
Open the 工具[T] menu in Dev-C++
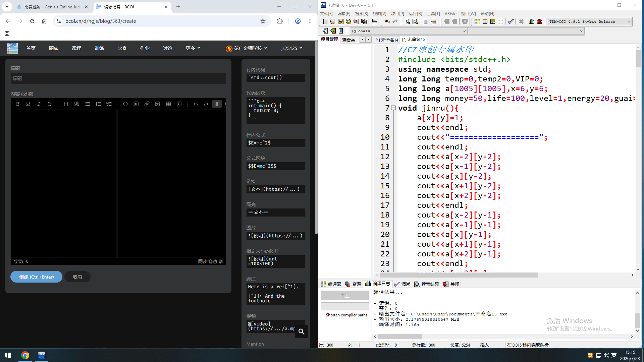(433, 14)
